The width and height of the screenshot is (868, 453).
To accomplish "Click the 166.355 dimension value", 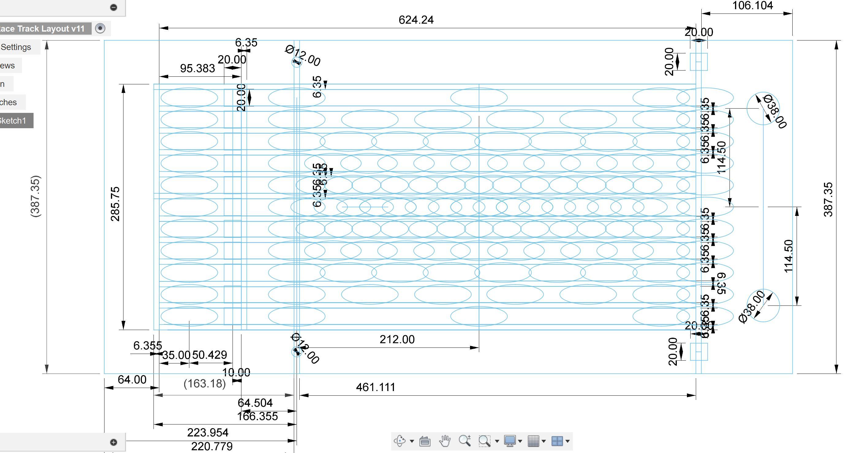I will 257,417.
